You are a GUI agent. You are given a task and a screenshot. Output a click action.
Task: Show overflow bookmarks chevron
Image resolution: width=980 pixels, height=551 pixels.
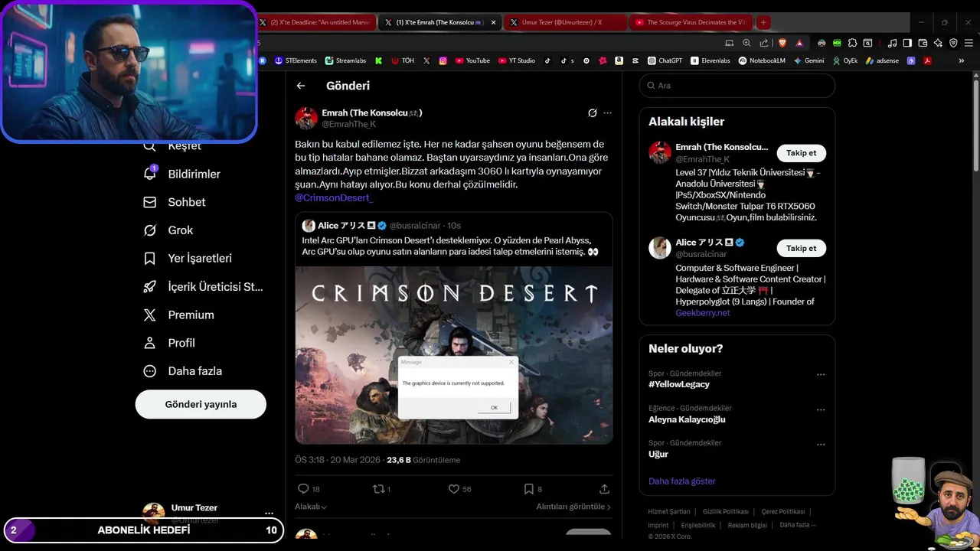(962, 60)
